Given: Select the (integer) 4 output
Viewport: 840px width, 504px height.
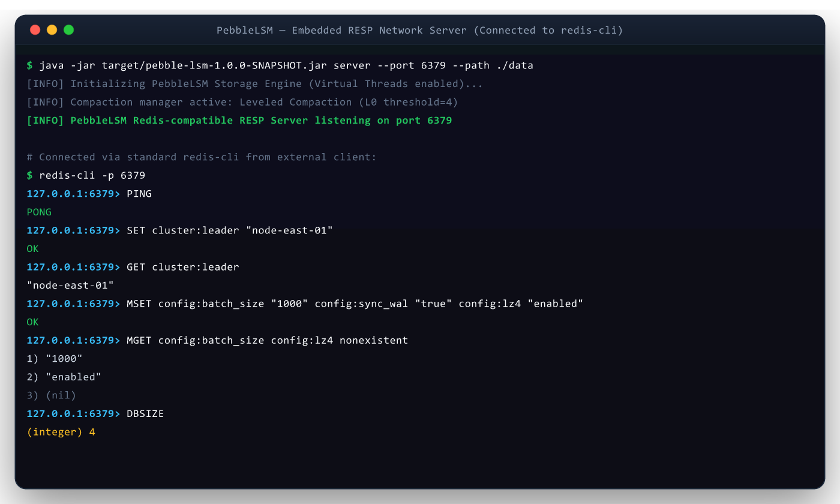Looking at the screenshot, I should pos(61,432).
